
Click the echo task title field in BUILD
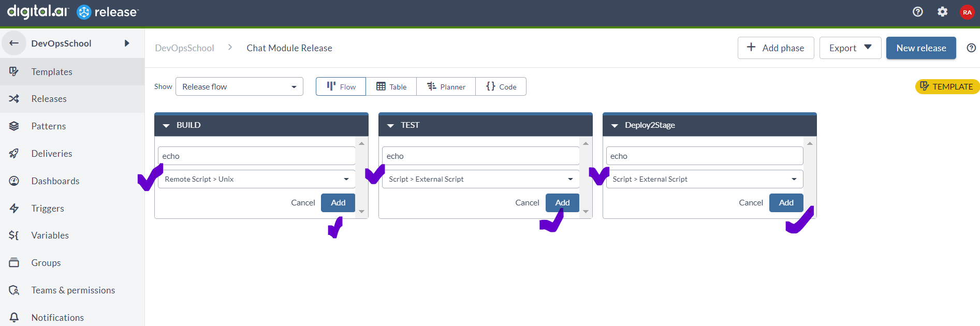[x=256, y=156]
